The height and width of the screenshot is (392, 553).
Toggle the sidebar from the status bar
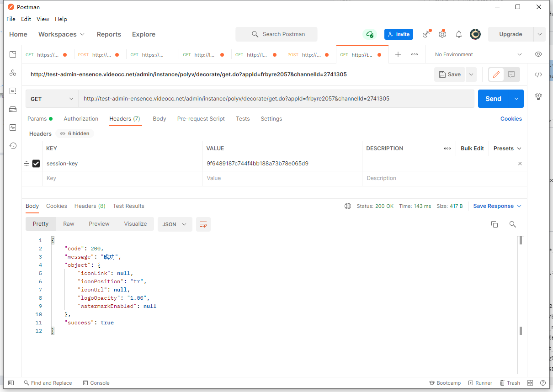pos(11,383)
